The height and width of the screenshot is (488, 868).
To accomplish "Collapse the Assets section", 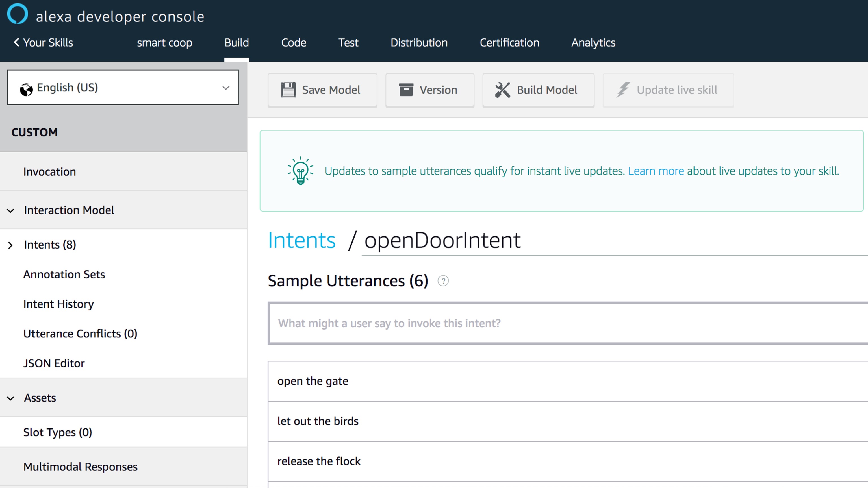I will pyautogui.click(x=10, y=398).
